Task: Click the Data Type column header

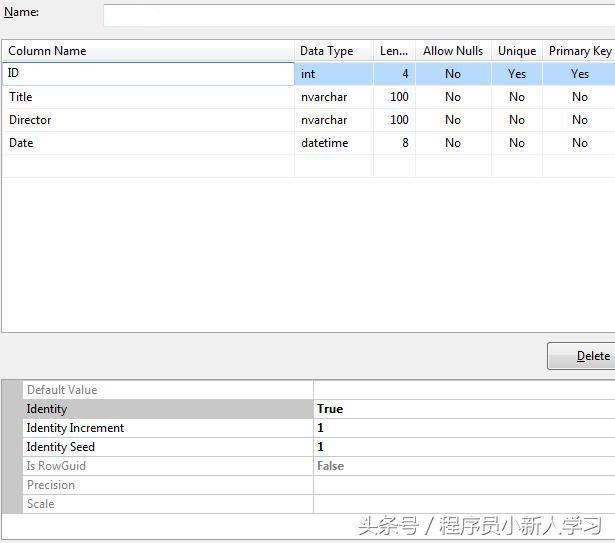Action: (x=334, y=51)
